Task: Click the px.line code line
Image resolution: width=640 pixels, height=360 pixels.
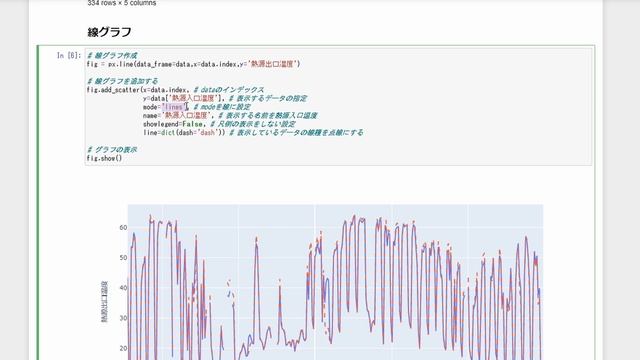Action: click(193, 64)
